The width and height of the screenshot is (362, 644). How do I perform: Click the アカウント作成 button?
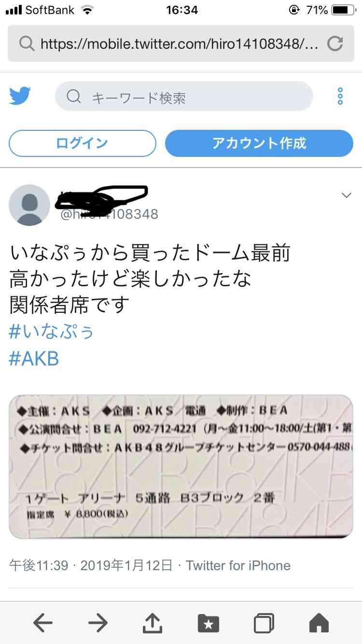point(259,143)
